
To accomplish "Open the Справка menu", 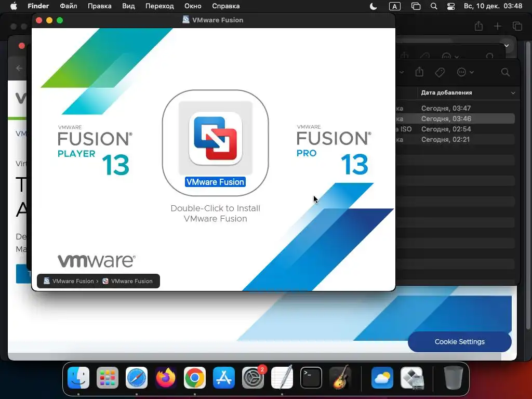I will point(225,6).
